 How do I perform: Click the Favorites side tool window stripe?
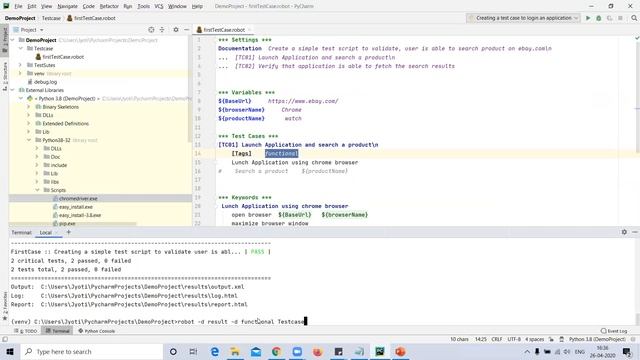4,307
